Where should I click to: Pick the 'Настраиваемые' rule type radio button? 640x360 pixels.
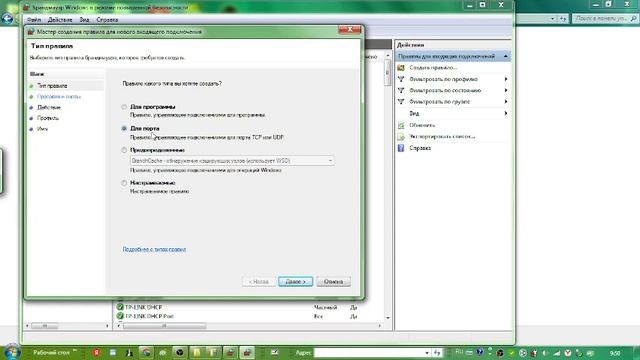(x=124, y=183)
